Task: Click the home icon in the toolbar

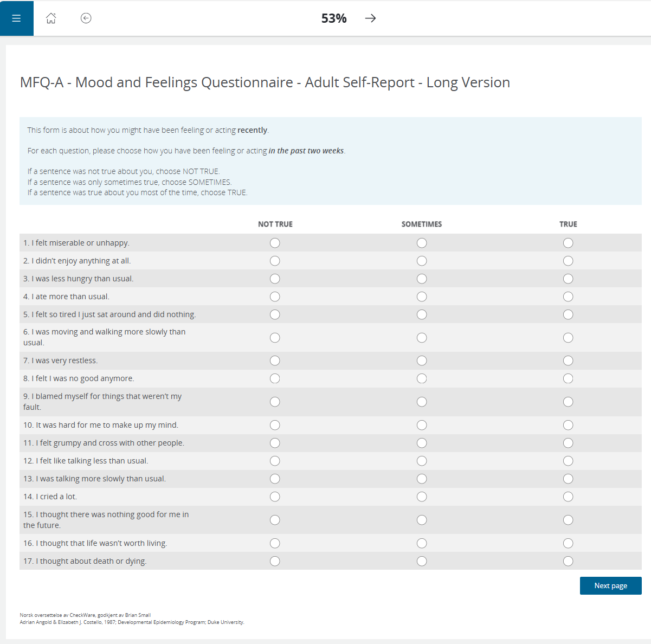Action: (51, 18)
